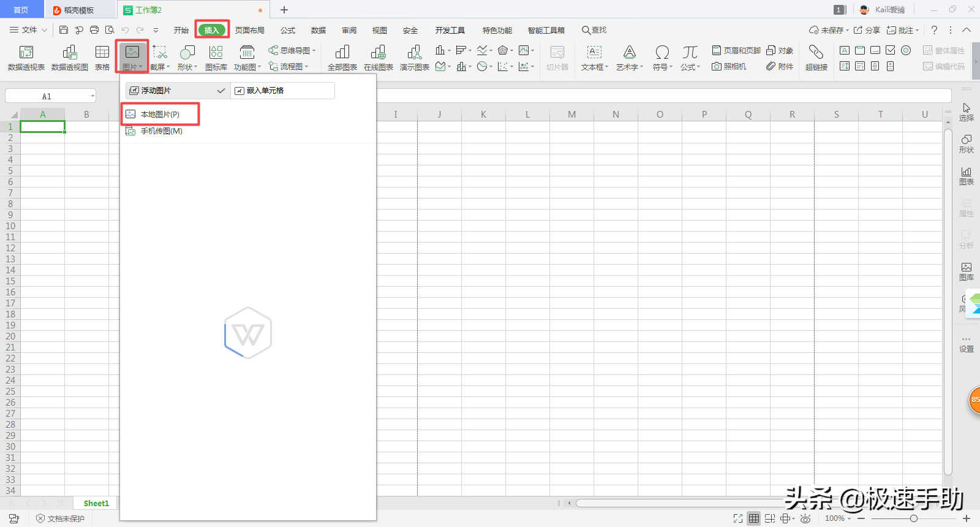Click the 批注 comment button
Image resolution: width=980 pixels, height=527 pixels.
coord(903,30)
